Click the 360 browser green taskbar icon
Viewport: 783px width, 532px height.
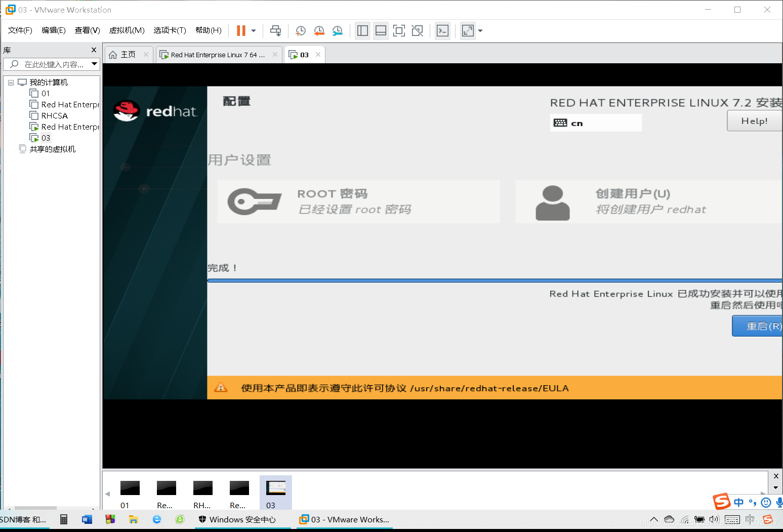coord(180,519)
